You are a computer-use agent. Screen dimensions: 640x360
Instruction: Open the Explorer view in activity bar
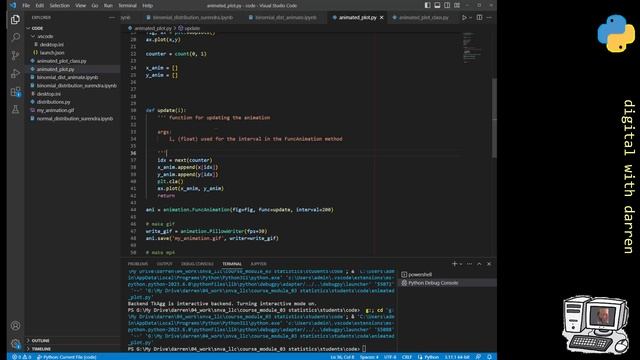(x=16, y=19)
